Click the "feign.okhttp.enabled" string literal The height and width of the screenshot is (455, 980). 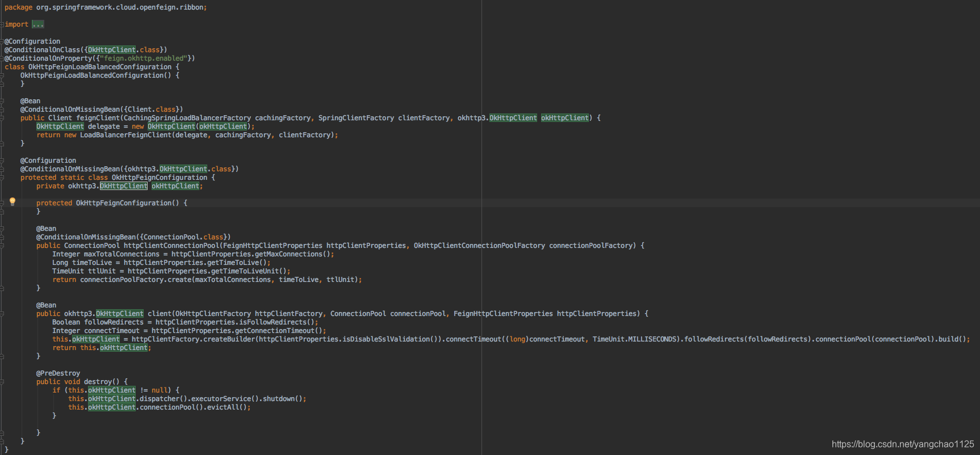pos(143,58)
